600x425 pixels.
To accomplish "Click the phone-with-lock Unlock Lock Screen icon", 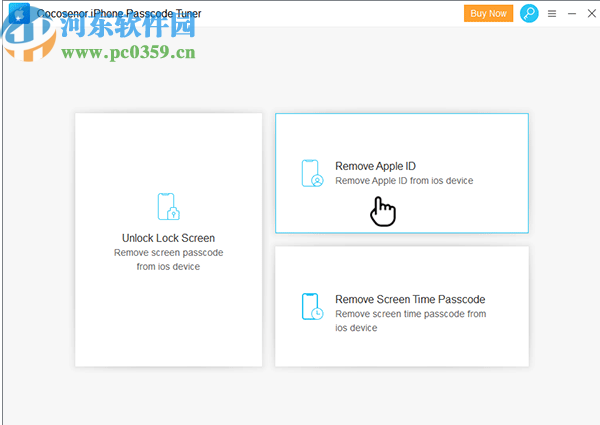I will click(169, 207).
